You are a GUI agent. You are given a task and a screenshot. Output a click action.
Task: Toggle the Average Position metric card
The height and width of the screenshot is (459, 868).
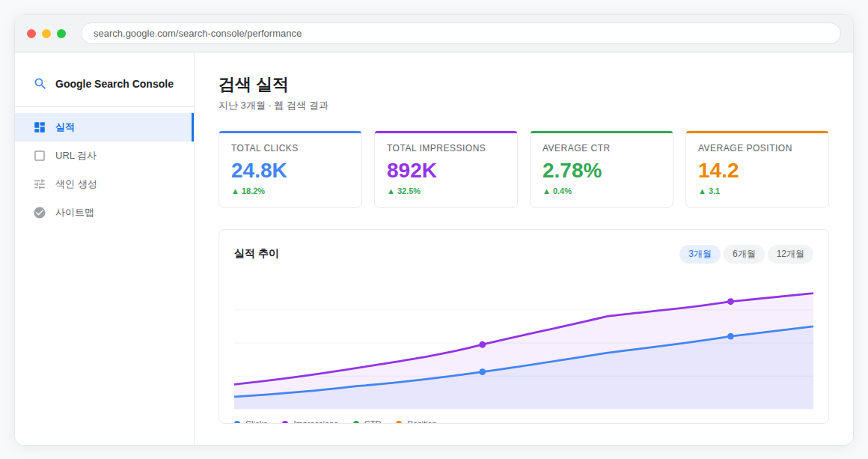point(757,169)
